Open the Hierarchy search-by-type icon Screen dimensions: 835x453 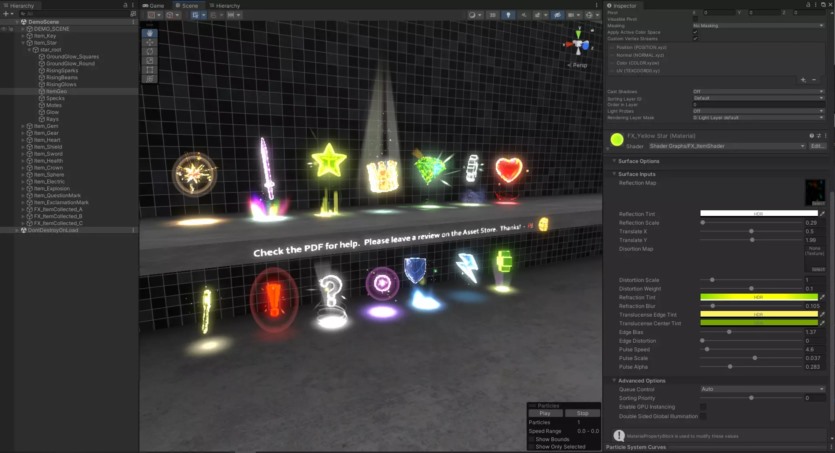[x=133, y=14]
